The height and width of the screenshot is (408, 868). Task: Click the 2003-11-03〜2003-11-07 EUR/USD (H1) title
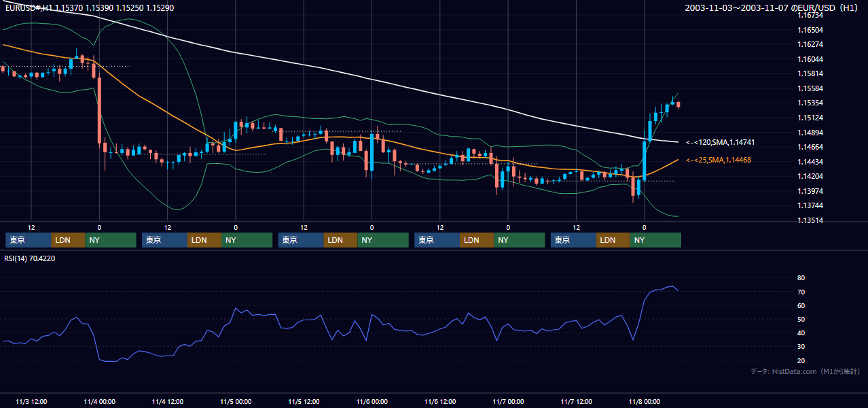tap(772, 7)
